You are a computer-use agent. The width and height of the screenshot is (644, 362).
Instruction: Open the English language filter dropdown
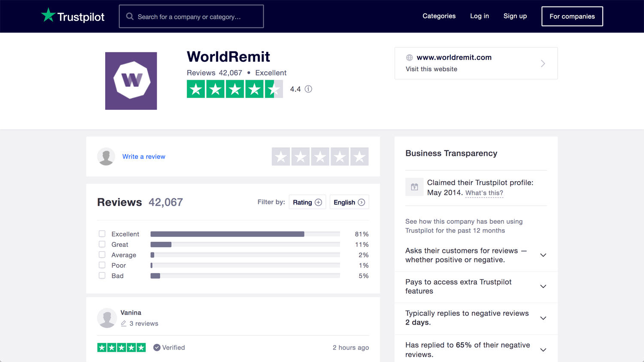(x=349, y=202)
